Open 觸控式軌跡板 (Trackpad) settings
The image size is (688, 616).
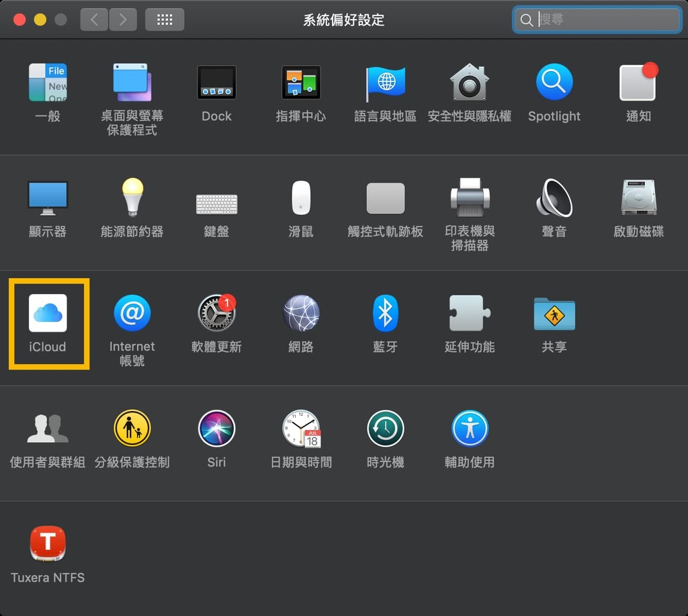pos(385,197)
